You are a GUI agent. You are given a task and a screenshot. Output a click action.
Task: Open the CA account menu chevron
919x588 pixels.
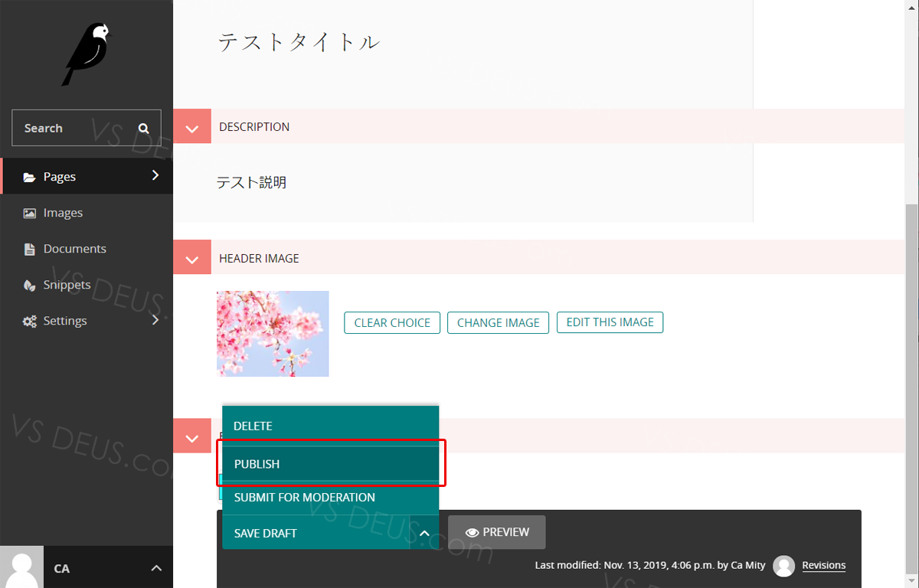tap(156, 568)
